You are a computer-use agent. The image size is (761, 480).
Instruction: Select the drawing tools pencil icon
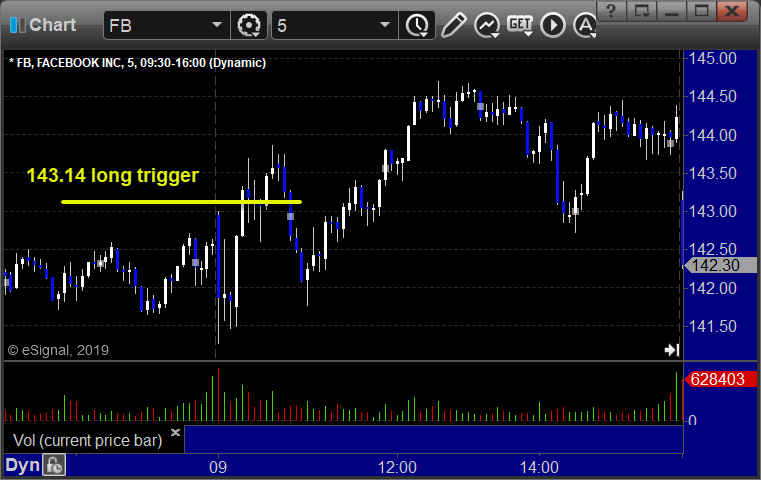(x=453, y=25)
